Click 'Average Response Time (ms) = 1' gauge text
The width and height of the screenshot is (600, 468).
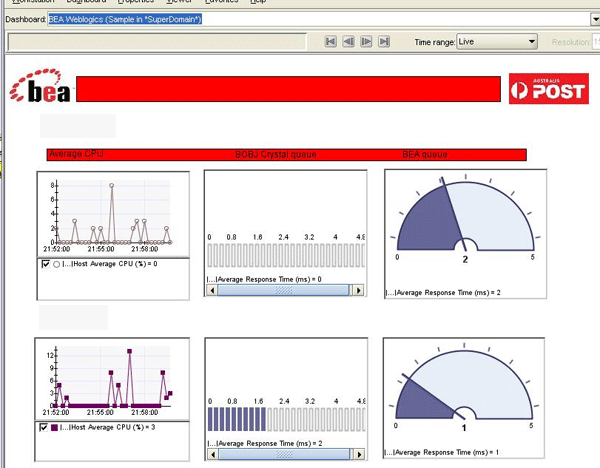pyautogui.click(x=442, y=452)
